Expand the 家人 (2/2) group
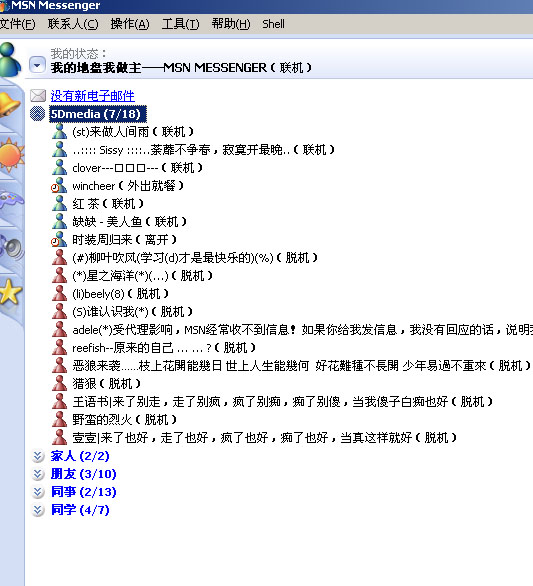This screenshot has height=586, width=533. coord(37,456)
